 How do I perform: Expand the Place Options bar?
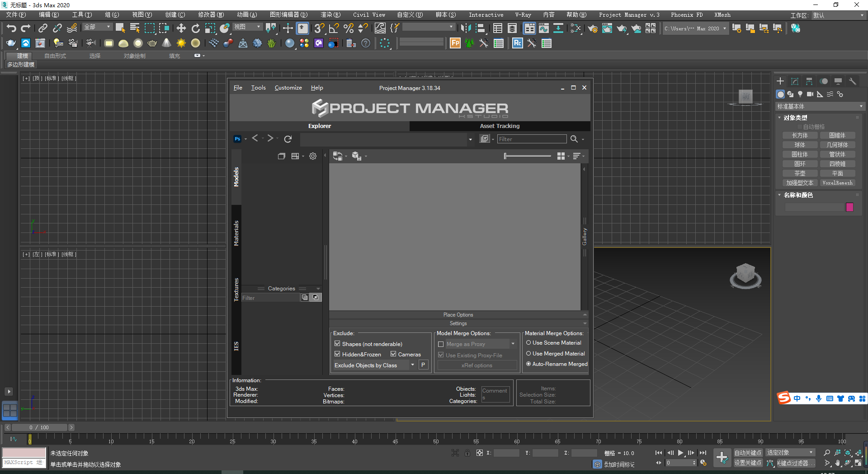click(x=458, y=315)
